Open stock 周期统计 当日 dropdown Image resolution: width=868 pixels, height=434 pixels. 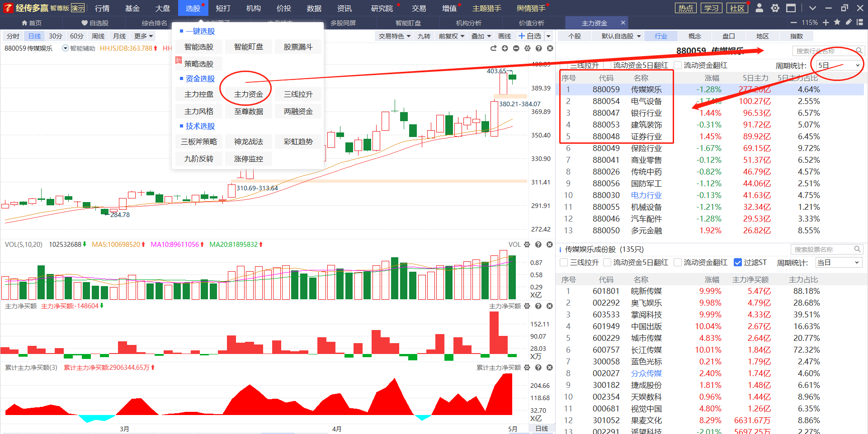(839, 263)
